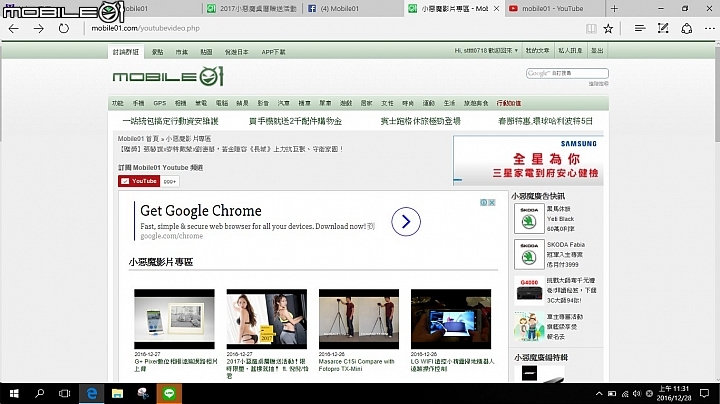The image size is (720, 404).
Task: Open the Task View icon on taskbar
Action: tap(64, 393)
